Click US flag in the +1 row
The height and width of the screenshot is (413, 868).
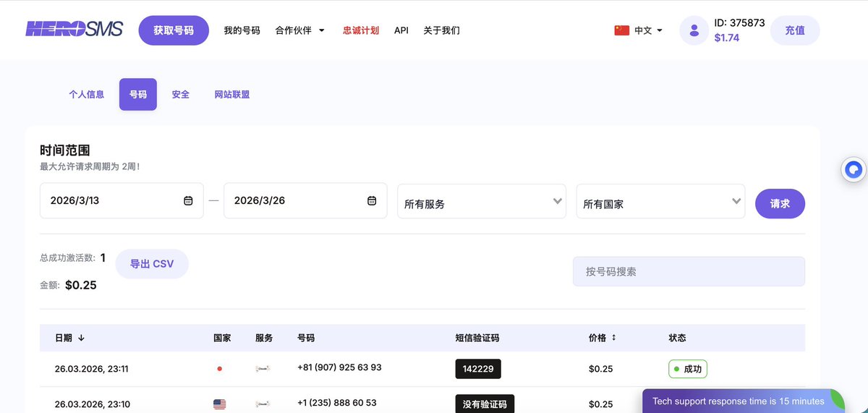coord(219,404)
